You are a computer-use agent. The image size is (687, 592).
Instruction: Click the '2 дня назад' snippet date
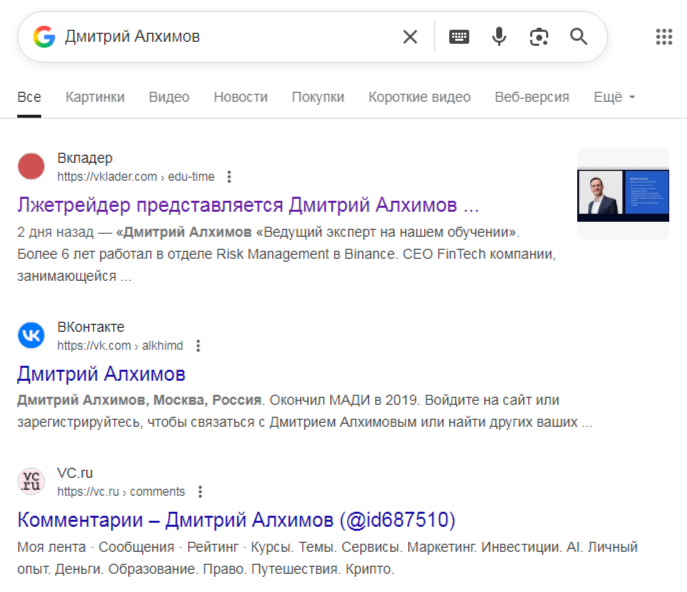tap(55, 232)
